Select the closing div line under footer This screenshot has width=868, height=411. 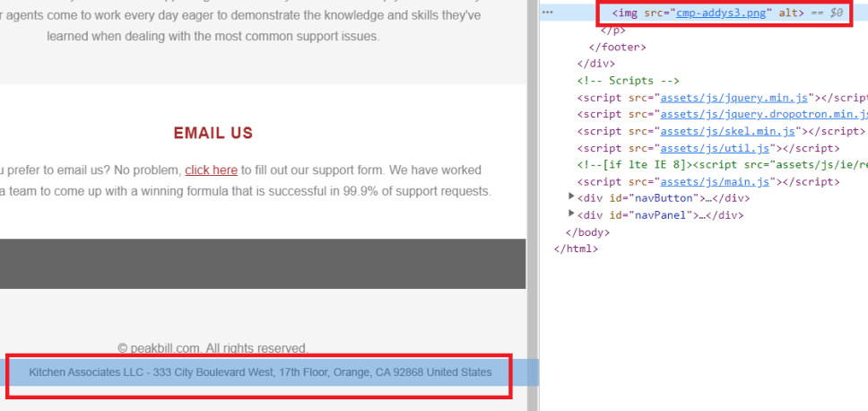(x=595, y=64)
